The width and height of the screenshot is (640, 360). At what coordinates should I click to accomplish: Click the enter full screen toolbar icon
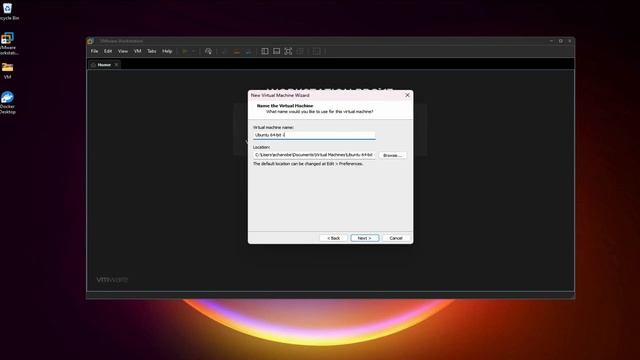coord(288,51)
